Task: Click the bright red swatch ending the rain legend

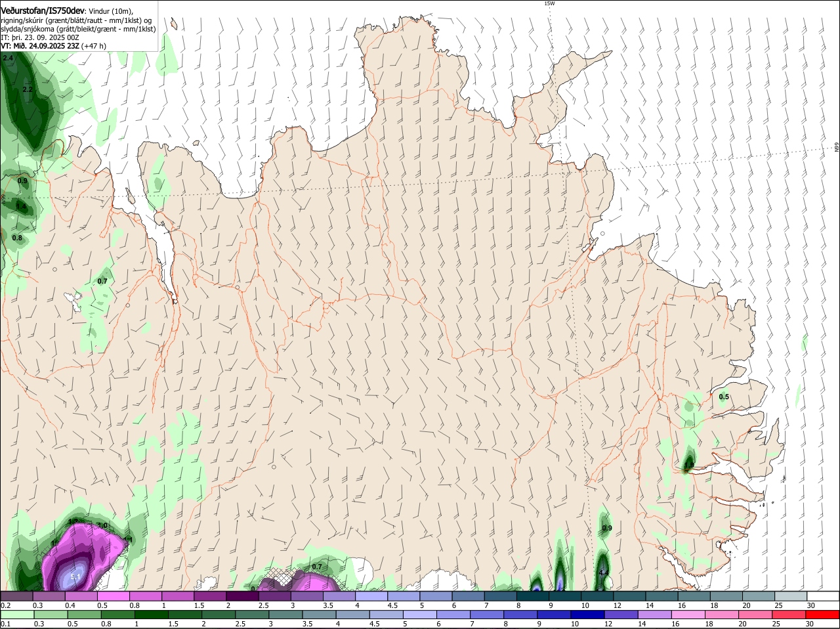Action: [823, 615]
